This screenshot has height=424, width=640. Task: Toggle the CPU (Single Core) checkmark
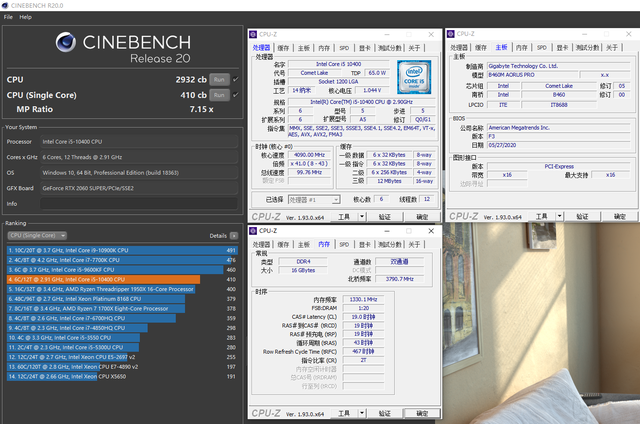236,95
